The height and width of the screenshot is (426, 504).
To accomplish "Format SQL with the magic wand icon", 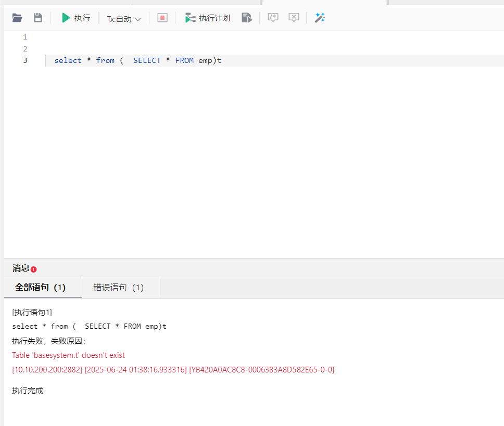I will [320, 18].
